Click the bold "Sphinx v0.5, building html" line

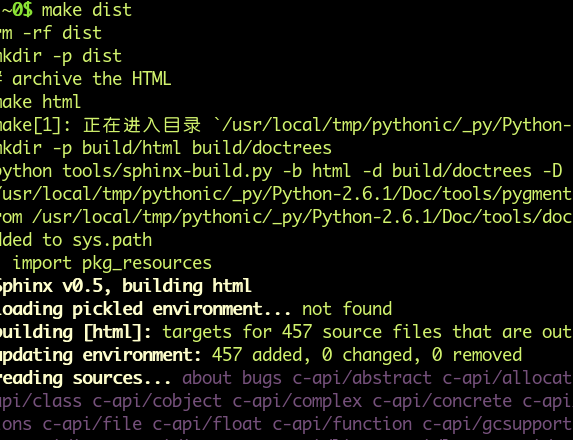(x=125, y=286)
